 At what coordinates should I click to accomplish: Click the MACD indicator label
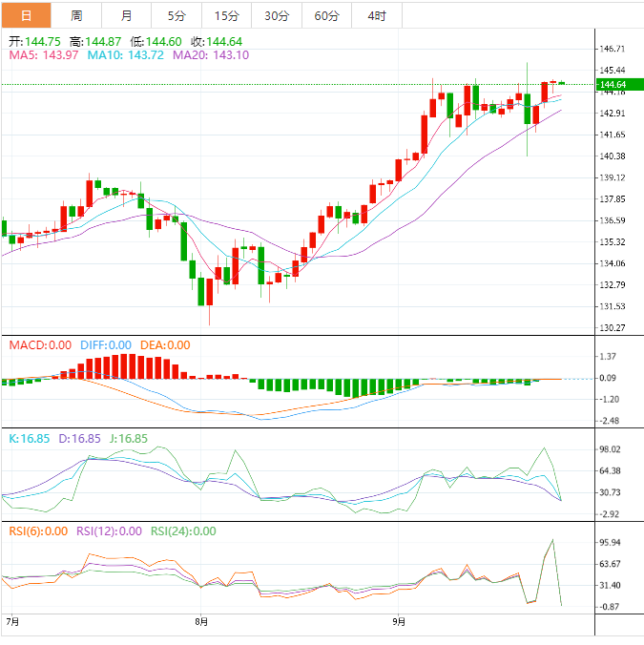tap(40, 345)
